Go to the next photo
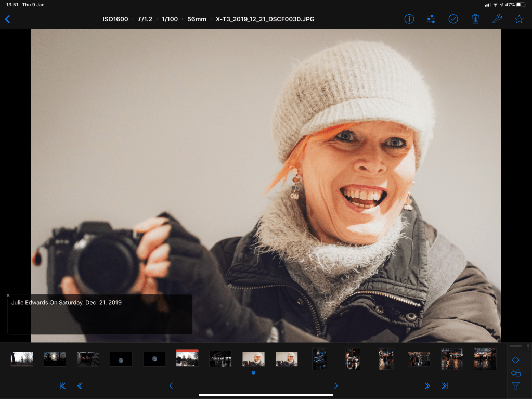This screenshot has height=399, width=532. coord(335,386)
